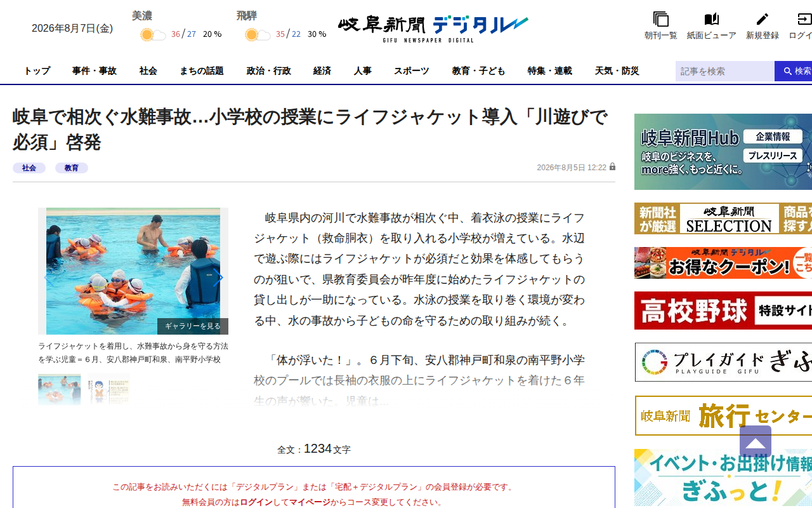Click the 社会 category tag
812x508 pixels.
(29, 168)
